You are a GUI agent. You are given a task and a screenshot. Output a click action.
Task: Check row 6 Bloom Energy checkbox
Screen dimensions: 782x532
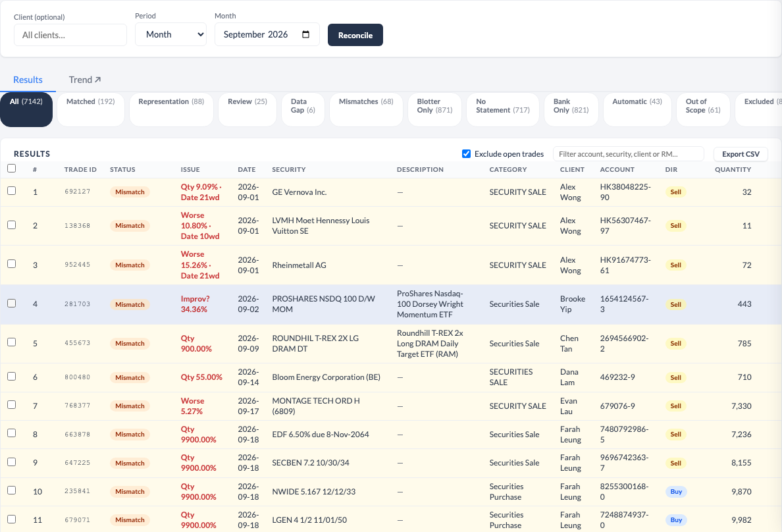(11, 377)
